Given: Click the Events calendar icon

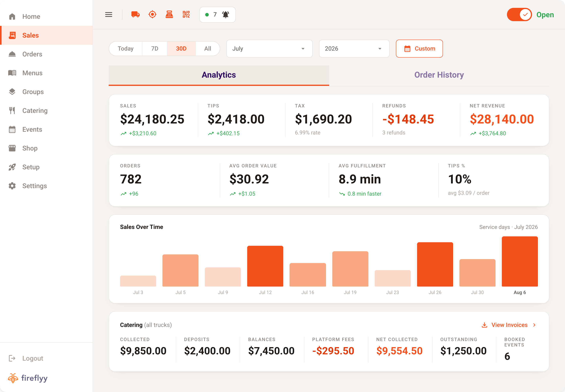Looking at the screenshot, I should point(12,129).
